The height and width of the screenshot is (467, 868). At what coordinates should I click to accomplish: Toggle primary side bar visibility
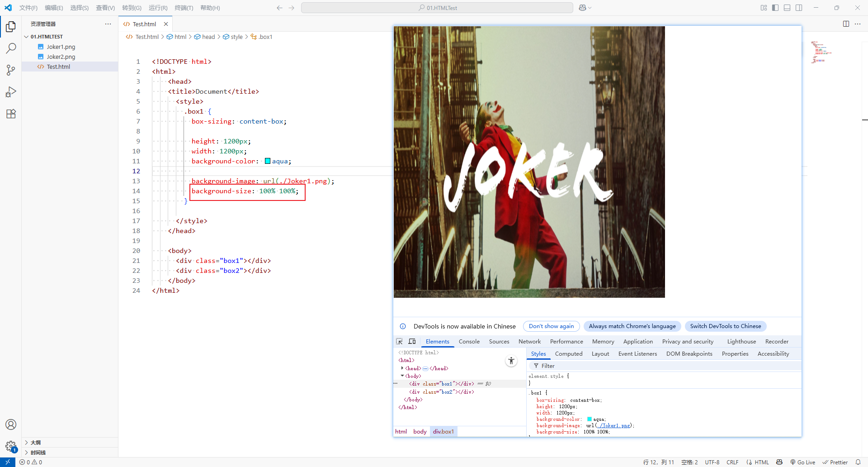click(775, 8)
